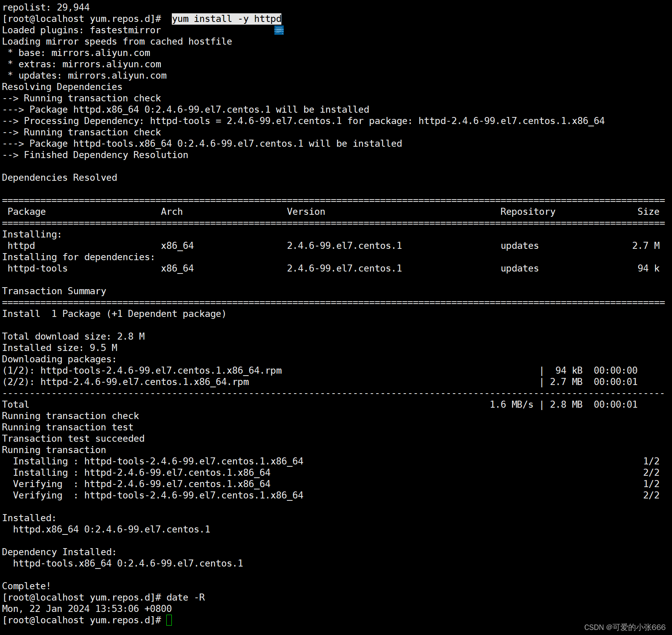The width and height of the screenshot is (672, 635).
Task: Click 'Verifying : httpd-tools' 2/2 line
Action: (337, 495)
